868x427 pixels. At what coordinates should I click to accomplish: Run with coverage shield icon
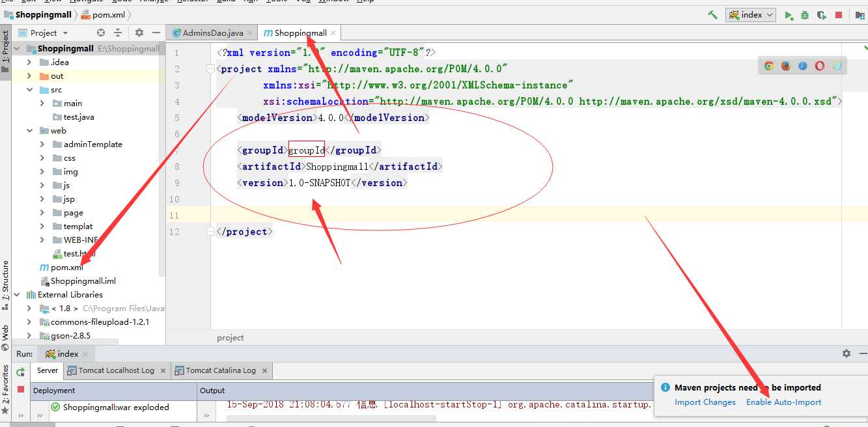coord(822,15)
